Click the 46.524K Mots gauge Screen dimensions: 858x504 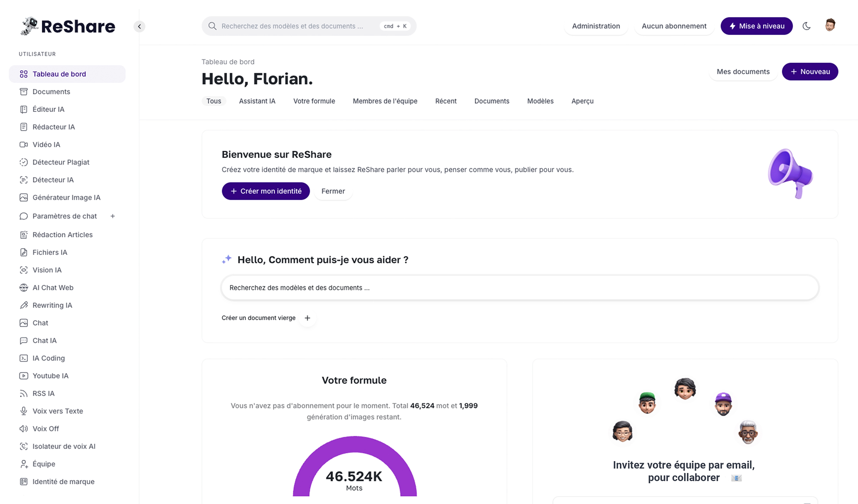click(x=354, y=466)
